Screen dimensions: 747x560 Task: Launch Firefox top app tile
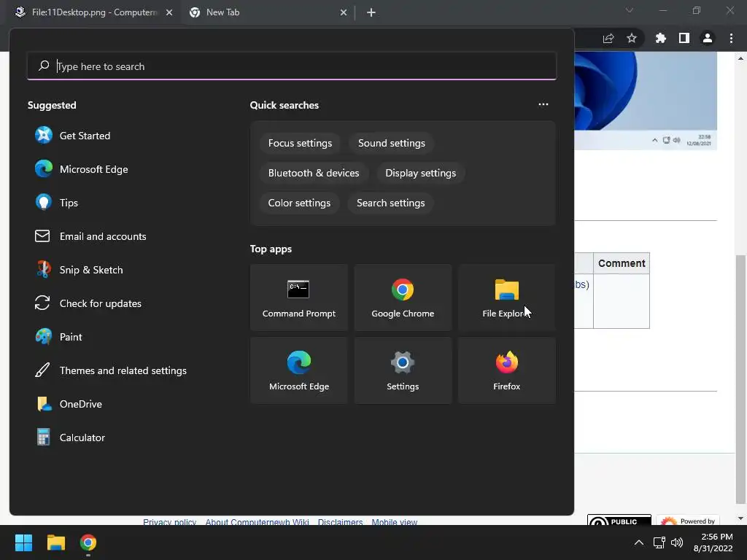tap(506, 370)
